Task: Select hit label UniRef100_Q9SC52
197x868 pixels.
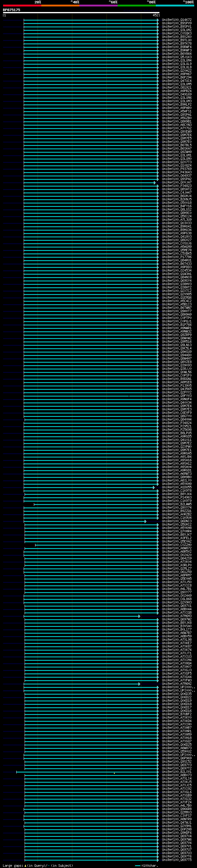Action: coord(176,762)
